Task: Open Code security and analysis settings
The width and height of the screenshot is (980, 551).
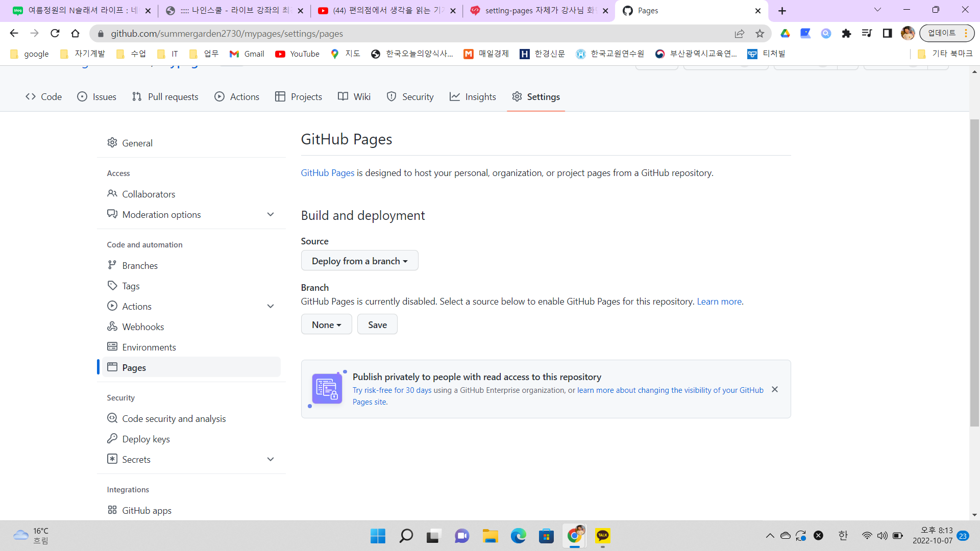Action: point(191,418)
